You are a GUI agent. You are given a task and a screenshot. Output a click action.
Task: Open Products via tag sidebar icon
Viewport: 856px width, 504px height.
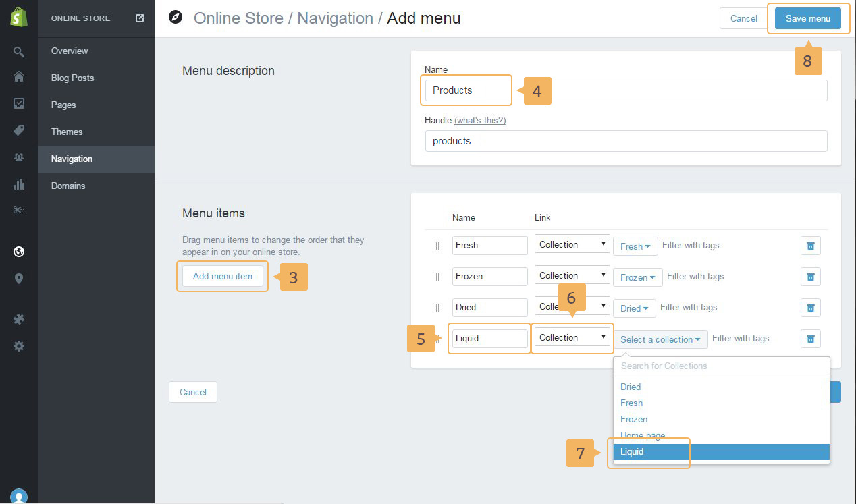(x=19, y=130)
